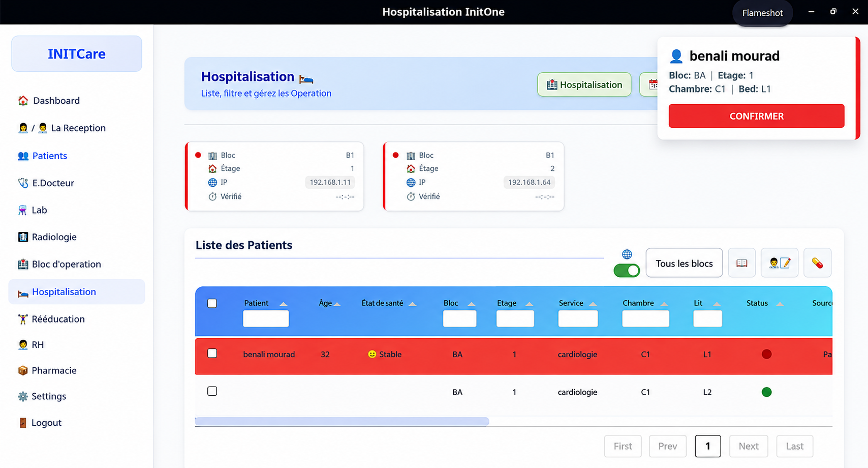Sort table by Service column arrow

point(593,304)
